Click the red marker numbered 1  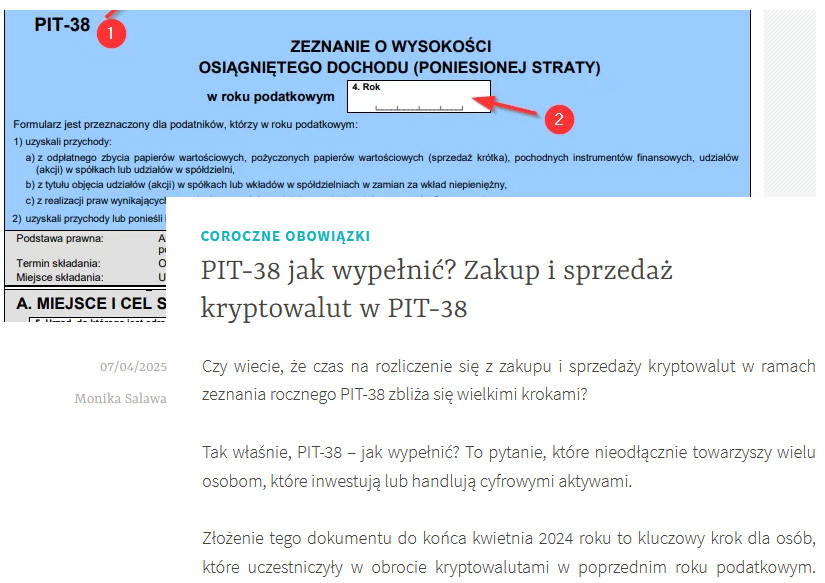[x=110, y=32]
